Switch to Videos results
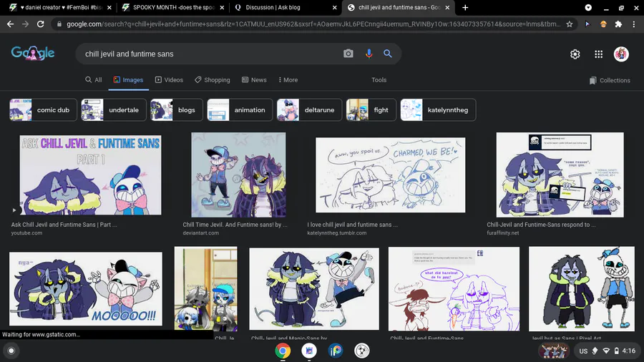The image size is (644, 362). point(169,80)
